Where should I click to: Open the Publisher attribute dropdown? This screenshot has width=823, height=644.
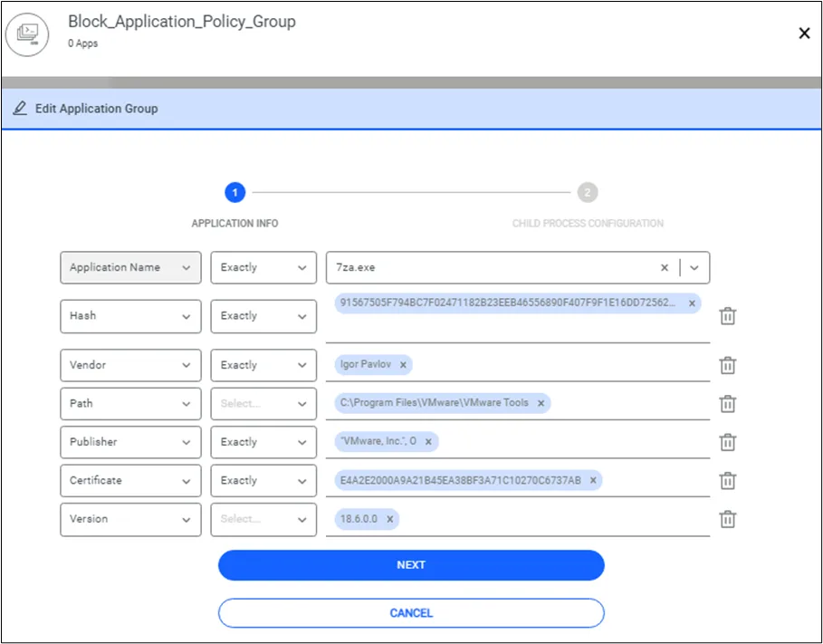(x=130, y=442)
